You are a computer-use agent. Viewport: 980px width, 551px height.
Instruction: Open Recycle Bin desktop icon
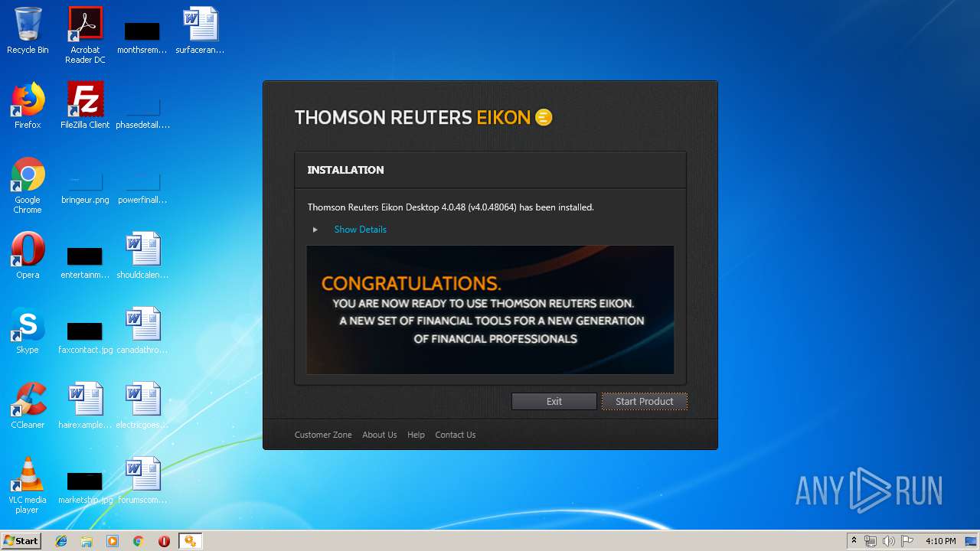click(x=28, y=31)
